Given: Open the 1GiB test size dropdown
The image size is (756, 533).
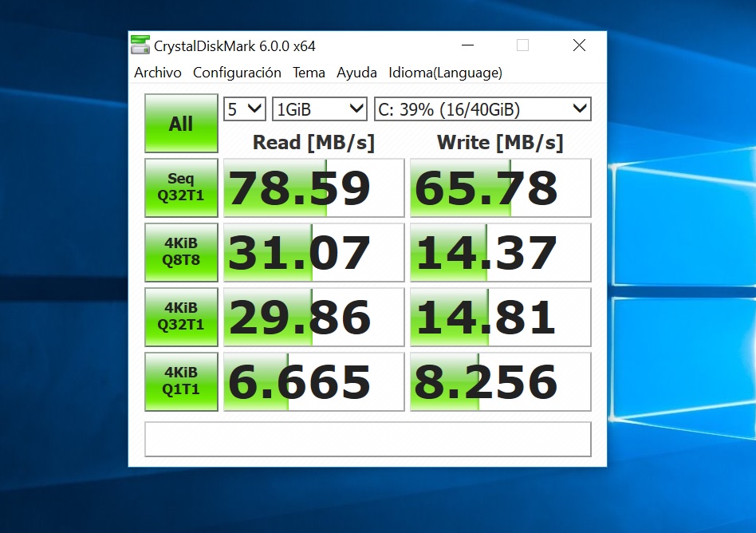Looking at the screenshot, I should click(x=319, y=109).
